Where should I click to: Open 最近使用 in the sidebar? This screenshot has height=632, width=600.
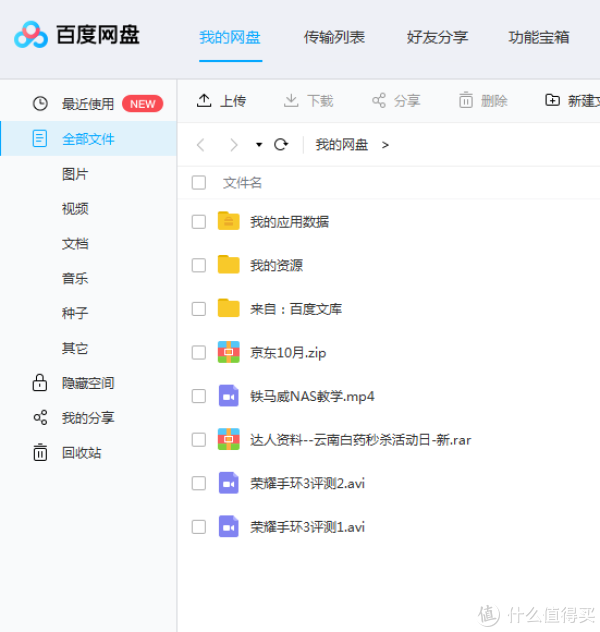tap(87, 104)
